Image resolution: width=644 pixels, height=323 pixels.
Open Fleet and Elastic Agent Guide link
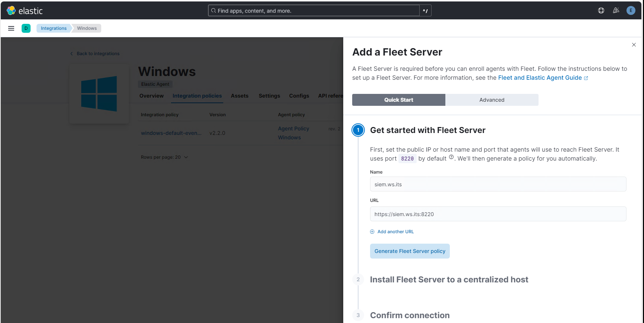540,78
